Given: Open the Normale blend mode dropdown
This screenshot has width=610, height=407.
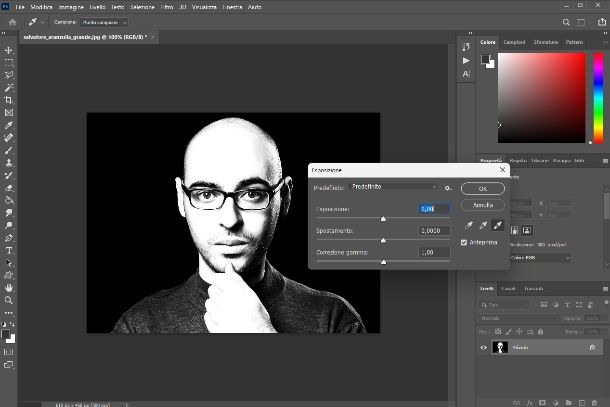Looking at the screenshot, I should [519, 318].
